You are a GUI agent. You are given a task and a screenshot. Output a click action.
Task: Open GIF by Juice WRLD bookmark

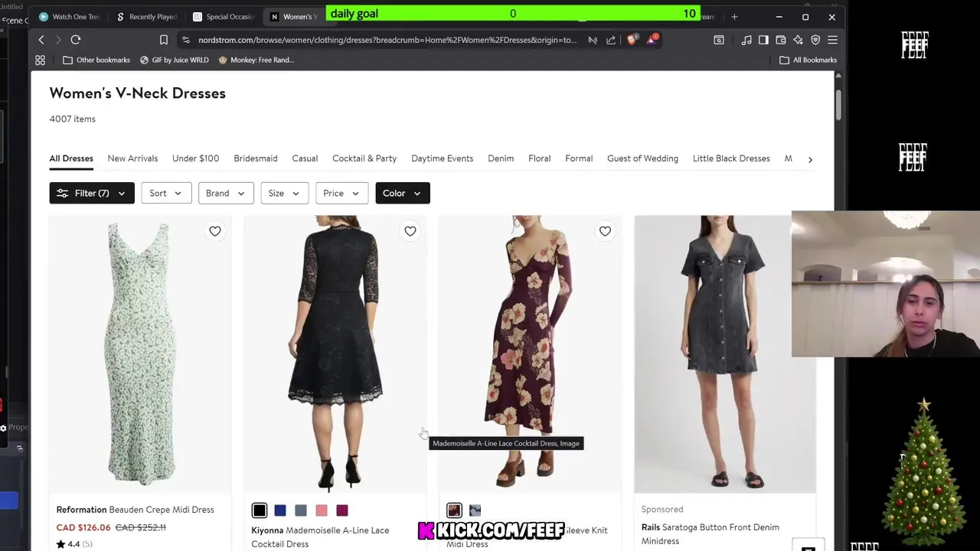click(174, 60)
